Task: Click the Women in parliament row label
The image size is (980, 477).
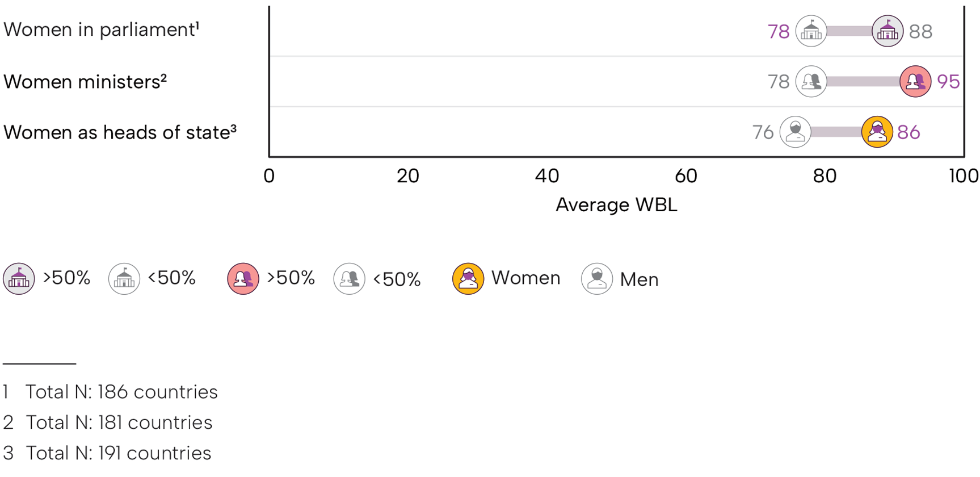Action: 102,30
